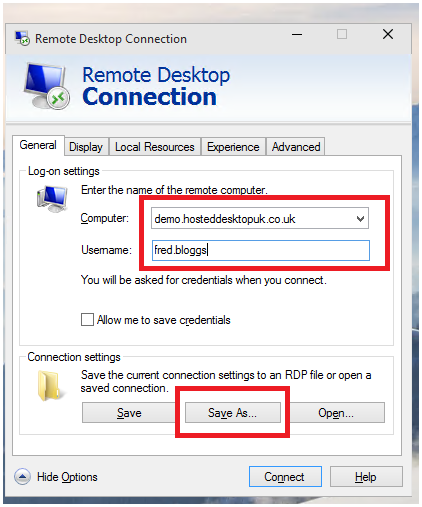Select the Experience tab

[x=233, y=147]
